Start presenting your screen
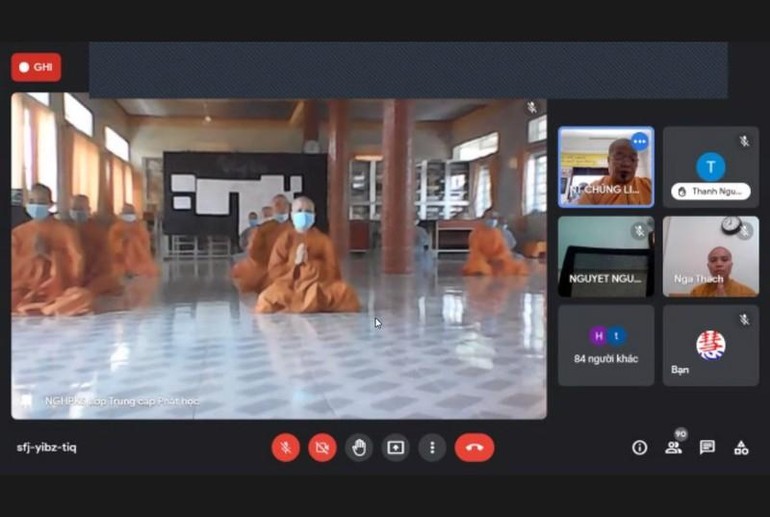The width and height of the screenshot is (770, 517). click(396, 448)
